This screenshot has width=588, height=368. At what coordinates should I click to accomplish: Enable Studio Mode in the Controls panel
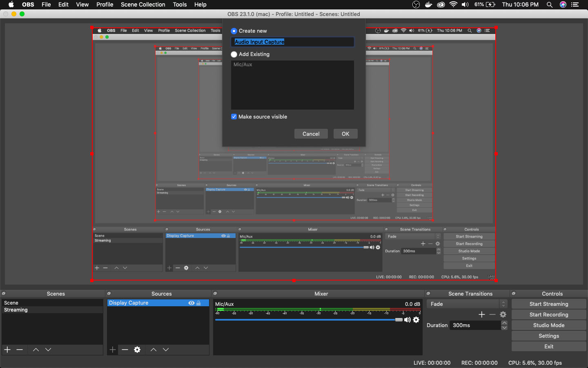point(549,325)
